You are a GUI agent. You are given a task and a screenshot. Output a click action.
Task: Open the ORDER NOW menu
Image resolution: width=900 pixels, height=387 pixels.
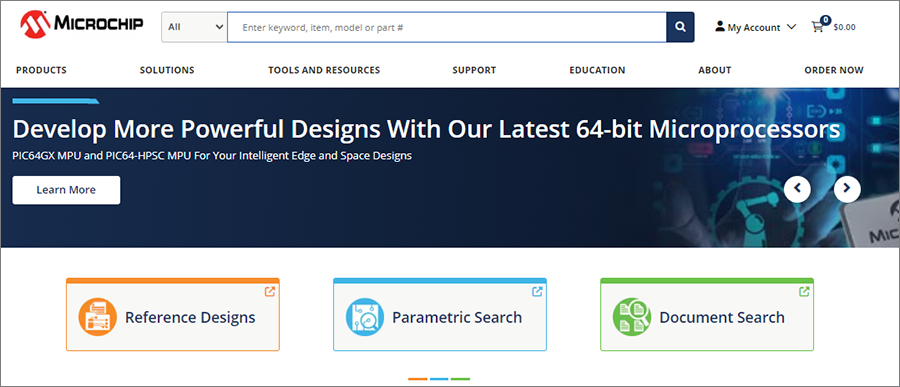coord(834,70)
